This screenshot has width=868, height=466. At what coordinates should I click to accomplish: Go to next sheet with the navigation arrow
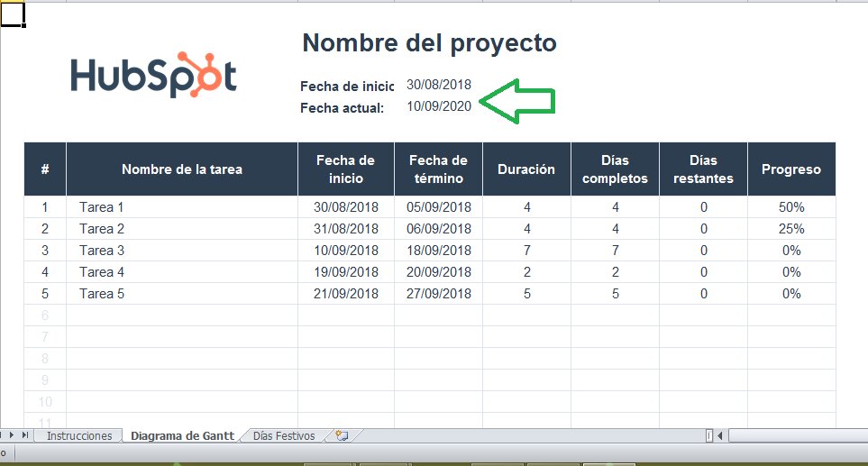pyautogui.click(x=12, y=435)
